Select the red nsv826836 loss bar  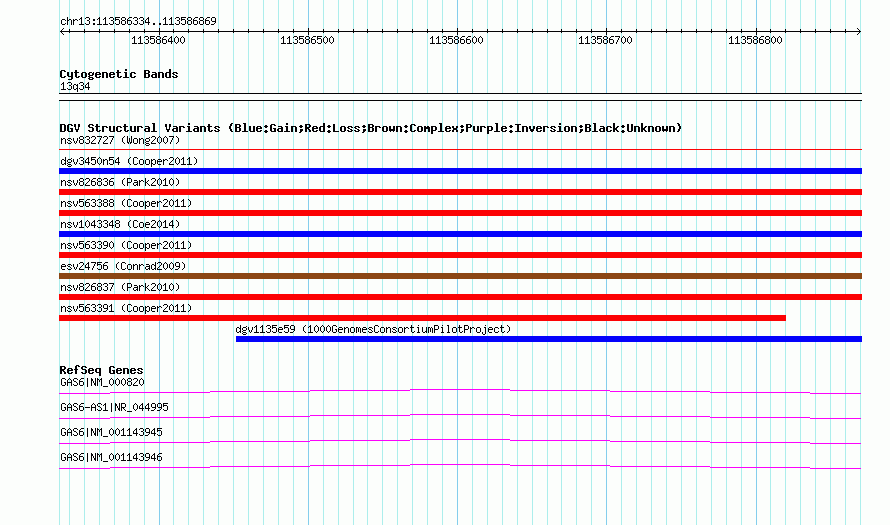pyautogui.click(x=460, y=192)
